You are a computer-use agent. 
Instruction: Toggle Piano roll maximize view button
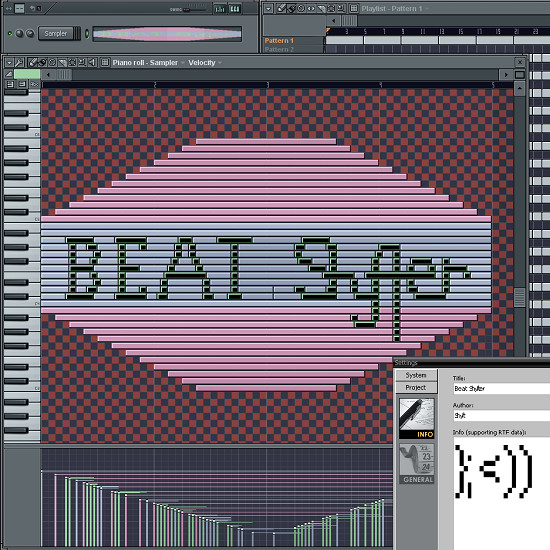pyautogui.click(x=519, y=74)
